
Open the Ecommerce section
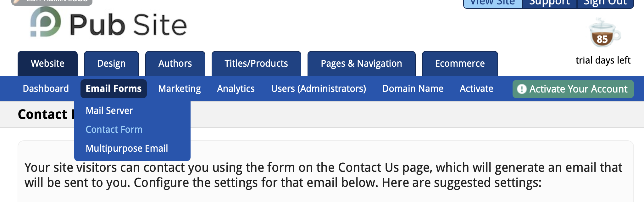(x=460, y=63)
